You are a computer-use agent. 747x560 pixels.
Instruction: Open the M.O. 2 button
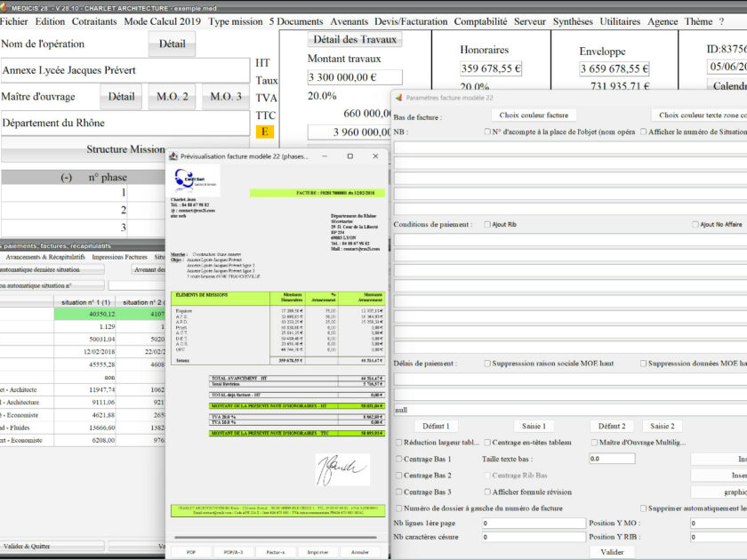(172, 97)
